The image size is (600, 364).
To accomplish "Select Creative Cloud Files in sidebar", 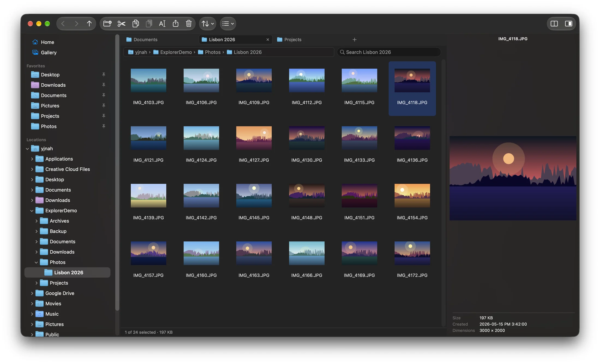I will (67, 169).
